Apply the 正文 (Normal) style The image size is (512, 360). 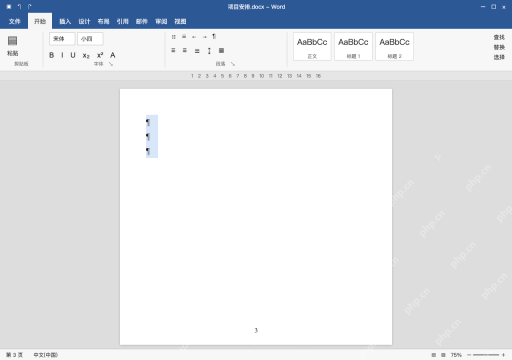coord(312,47)
